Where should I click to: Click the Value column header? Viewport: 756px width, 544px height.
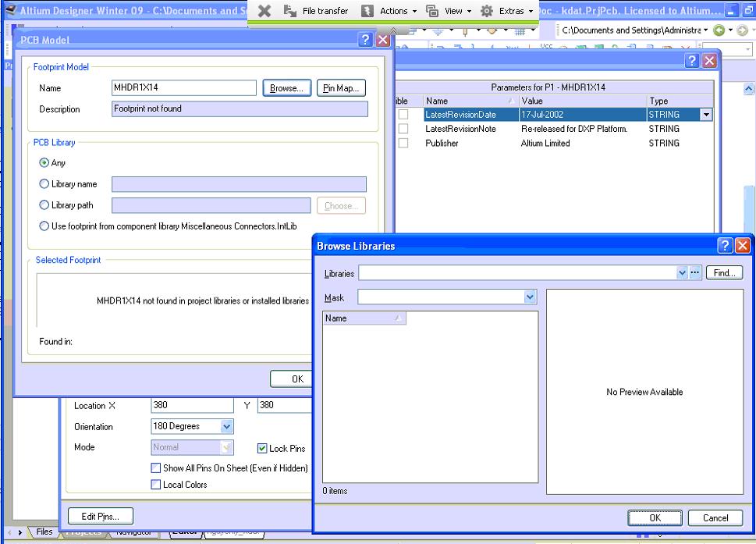[x=582, y=101]
